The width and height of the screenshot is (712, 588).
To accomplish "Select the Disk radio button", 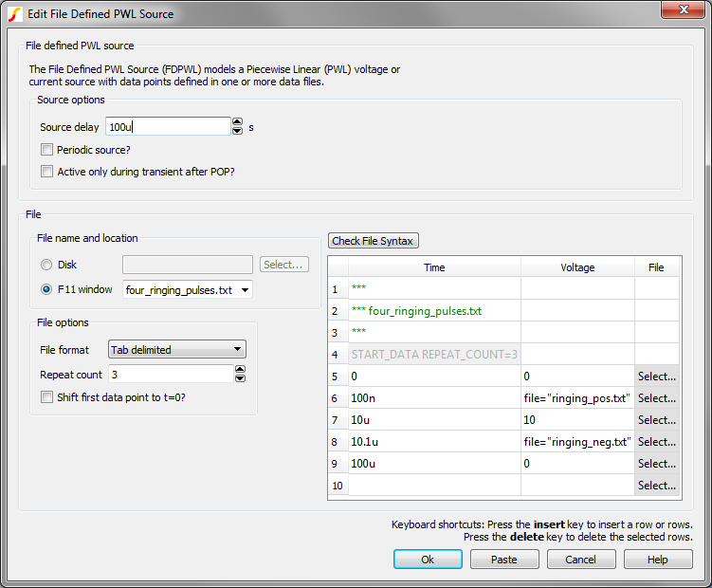I will [x=46, y=266].
